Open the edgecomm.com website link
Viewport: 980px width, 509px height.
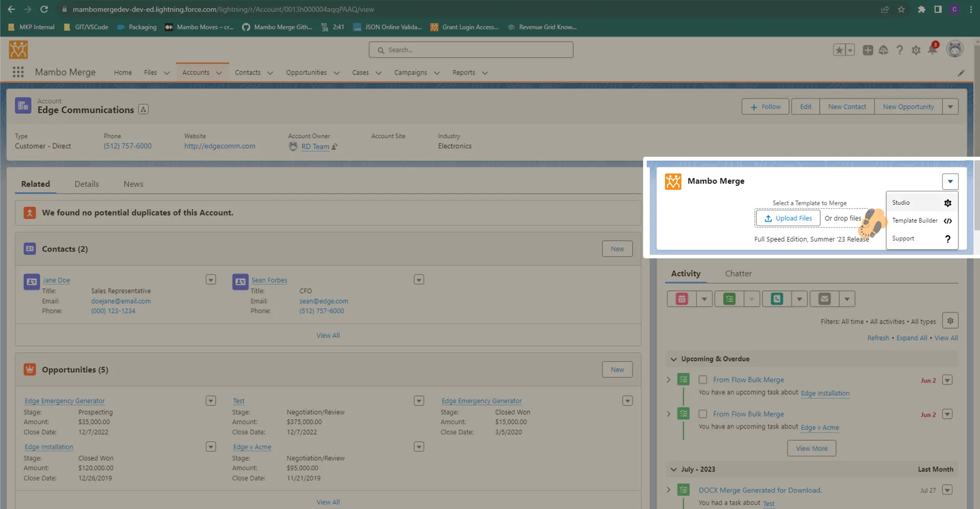pos(219,146)
